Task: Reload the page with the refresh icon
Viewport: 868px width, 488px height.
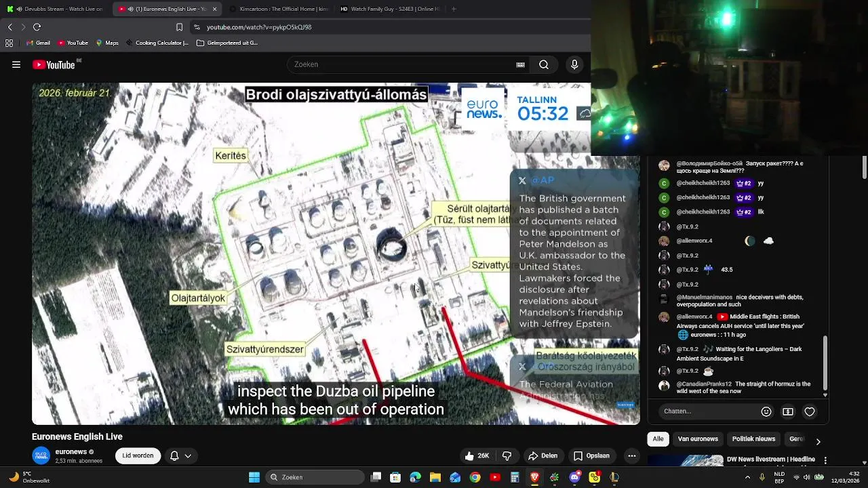Action: [x=37, y=27]
